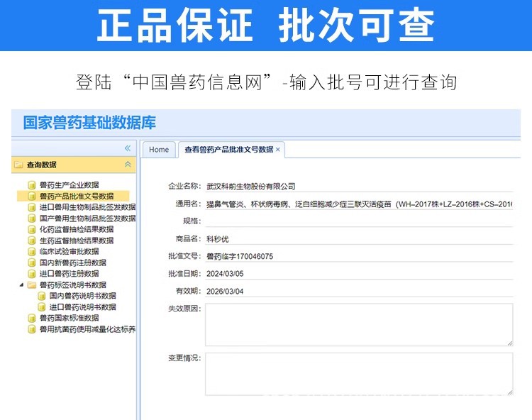The image size is (532, 420).
Task: Click the database icon beside 进口兽用生物制品批签发数据
Action: tap(31, 207)
